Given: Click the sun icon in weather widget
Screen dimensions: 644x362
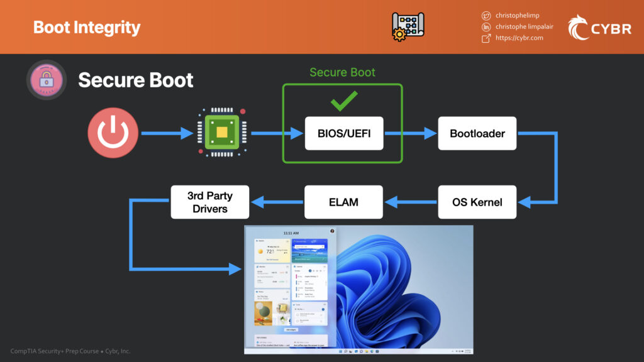Looking at the screenshot, I should (x=260, y=251).
